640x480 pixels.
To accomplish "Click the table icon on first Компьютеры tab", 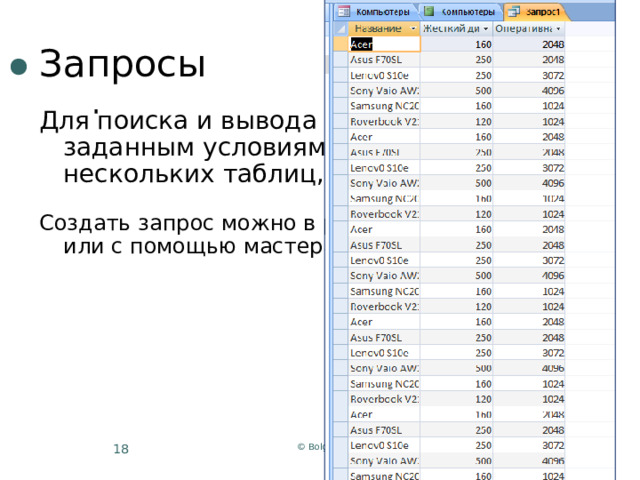I will tap(344, 11).
